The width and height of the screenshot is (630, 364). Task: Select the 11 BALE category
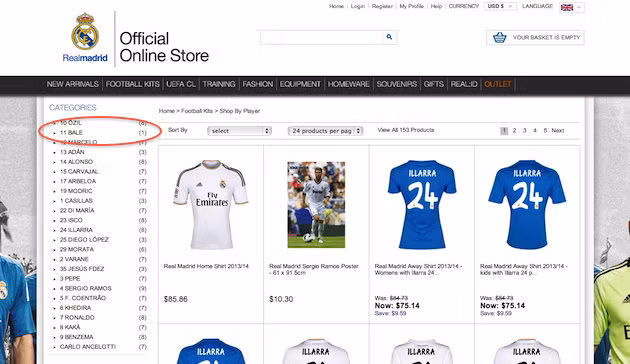click(71, 133)
